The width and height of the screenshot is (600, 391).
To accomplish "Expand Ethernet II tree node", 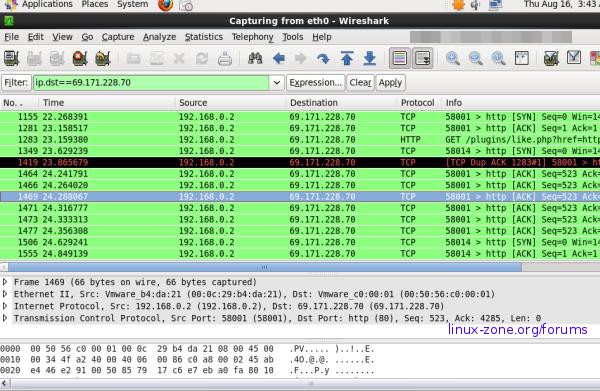I will (x=5, y=294).
